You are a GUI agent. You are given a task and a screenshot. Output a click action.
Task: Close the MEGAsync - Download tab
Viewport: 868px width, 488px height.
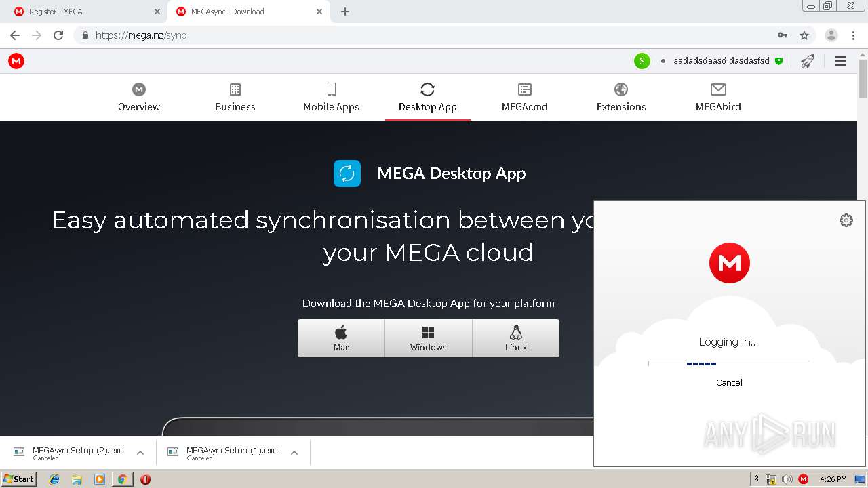pos(319,12)
